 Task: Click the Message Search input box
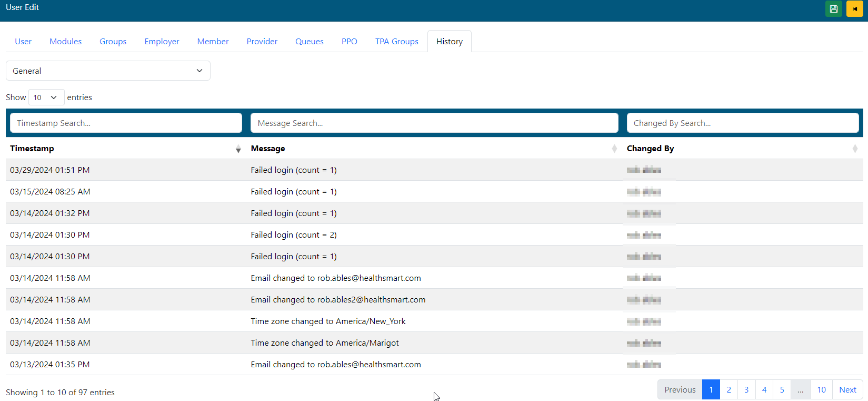434,123
